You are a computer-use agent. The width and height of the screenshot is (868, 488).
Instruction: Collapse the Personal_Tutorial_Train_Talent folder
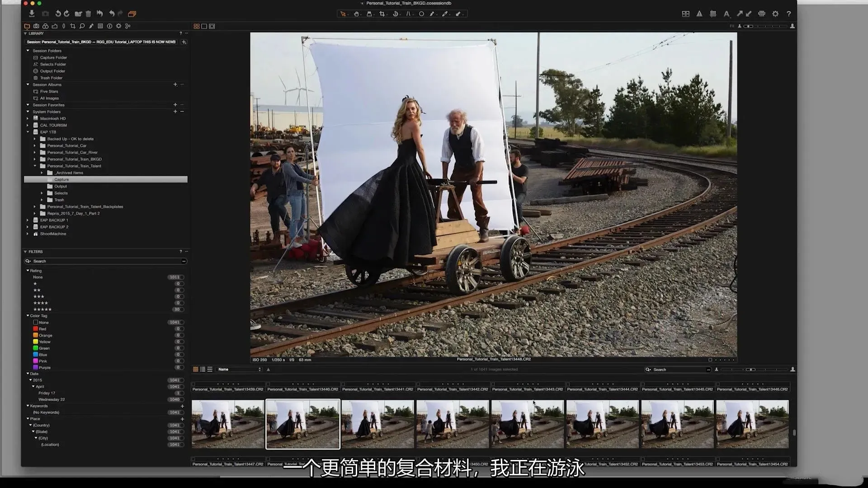pos(35,166)
